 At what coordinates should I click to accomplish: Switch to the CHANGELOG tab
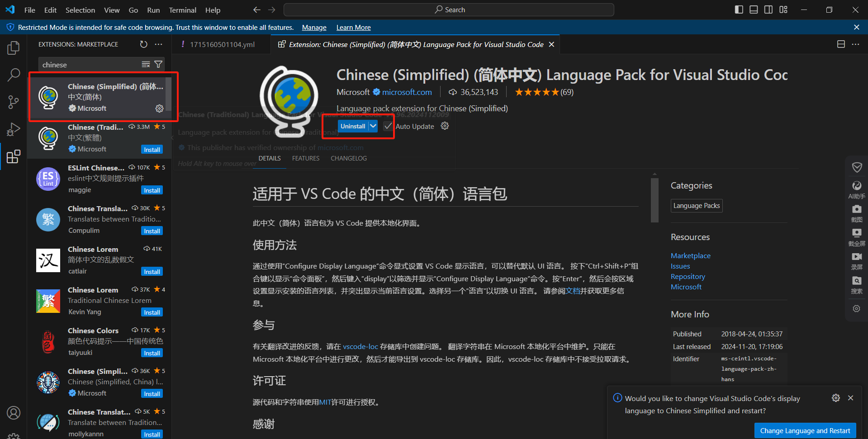coord(349,158)
